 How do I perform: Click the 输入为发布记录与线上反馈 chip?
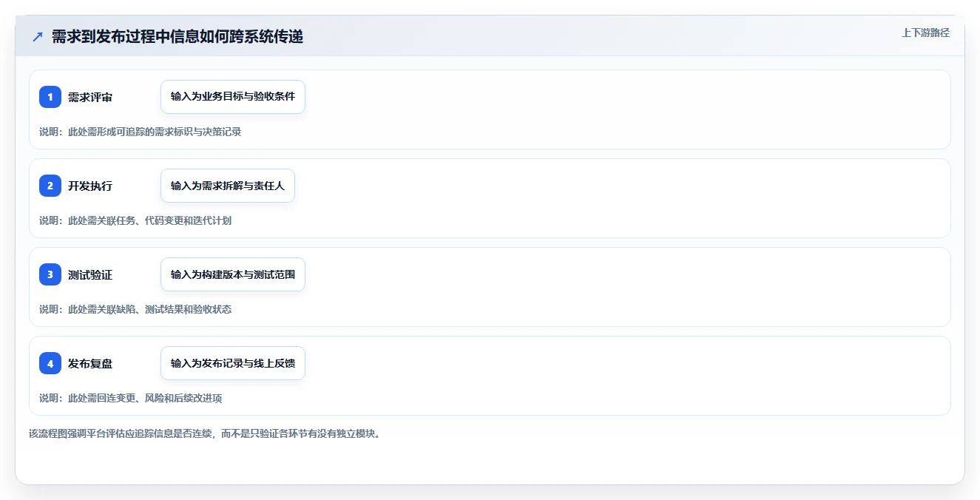pos(233,363)
